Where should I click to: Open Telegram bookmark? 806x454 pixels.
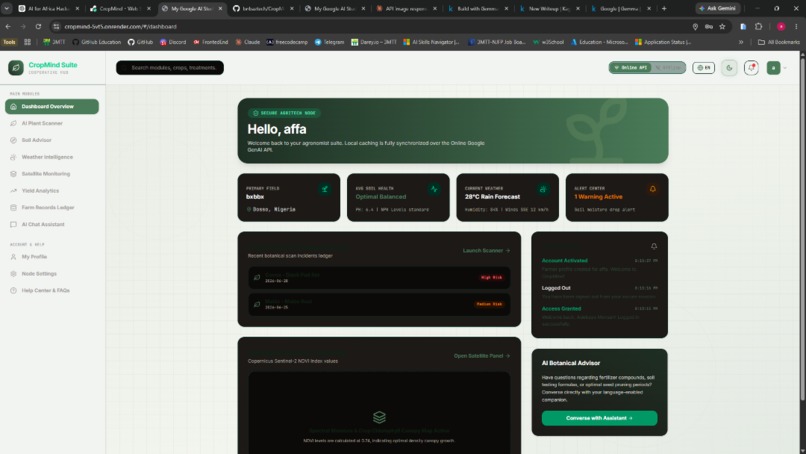329,42
